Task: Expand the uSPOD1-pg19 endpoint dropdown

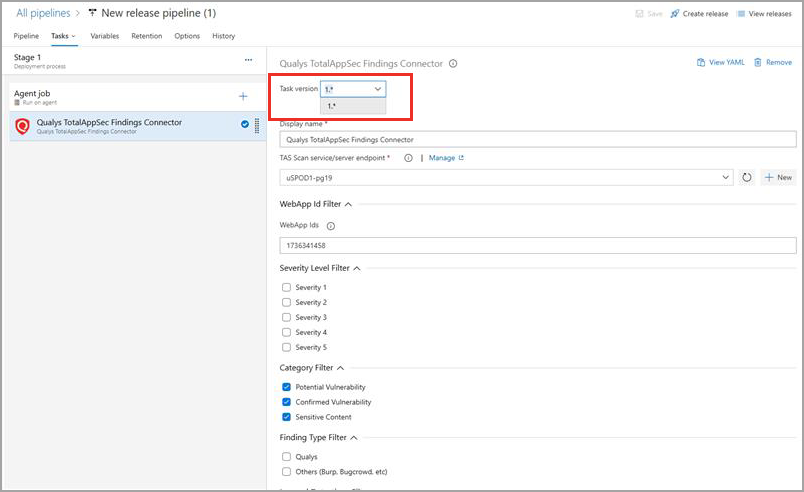Action: click(x=726, y=177)
